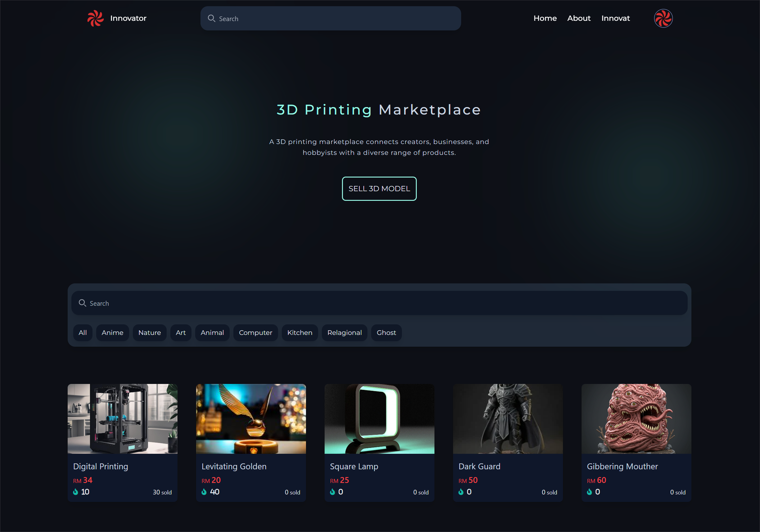760x532 pixels.
Task: Open the user profile avatar
Action: pyautogui.click(x=663, y=18)
